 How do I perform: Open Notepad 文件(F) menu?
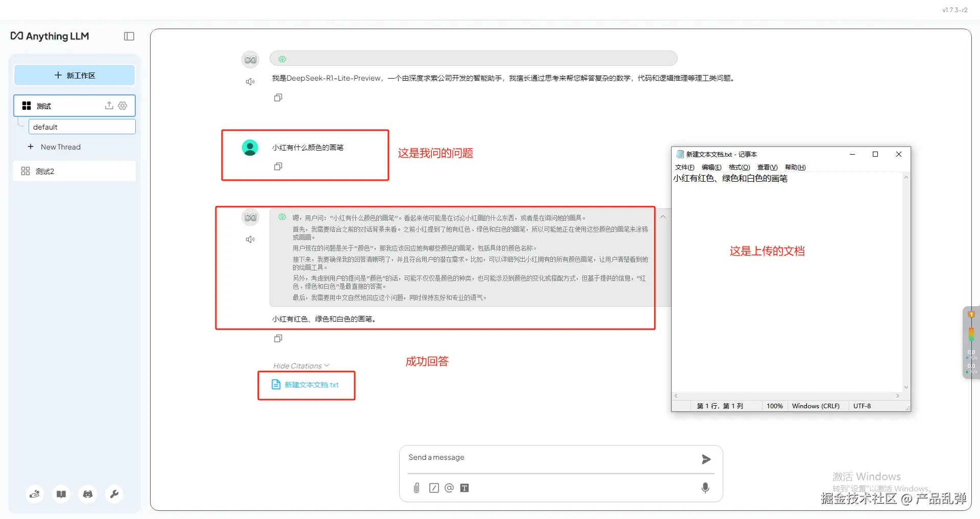(x=684, y=167)
